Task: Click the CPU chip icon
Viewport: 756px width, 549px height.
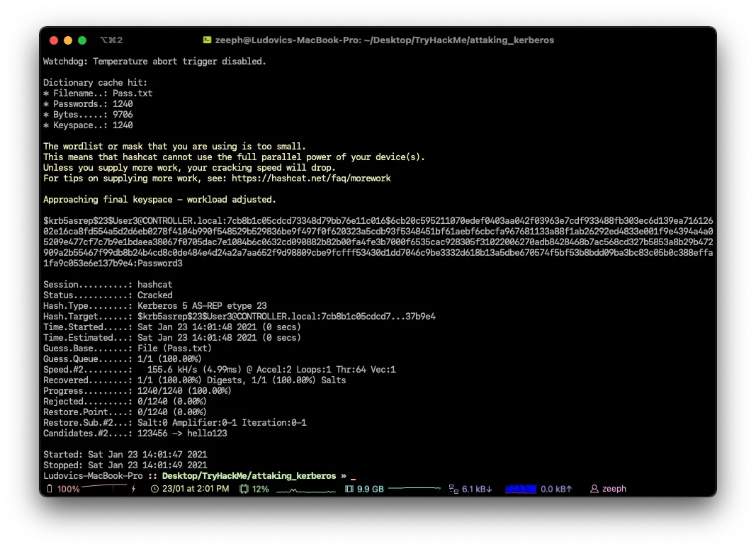Action: pyautogui.click(x=244, y=489)
